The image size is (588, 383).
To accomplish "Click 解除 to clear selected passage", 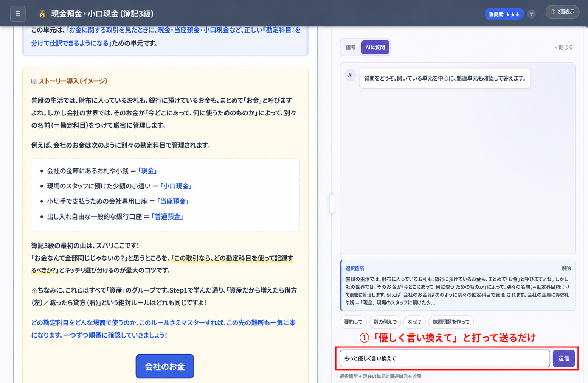I will [566, 268].
